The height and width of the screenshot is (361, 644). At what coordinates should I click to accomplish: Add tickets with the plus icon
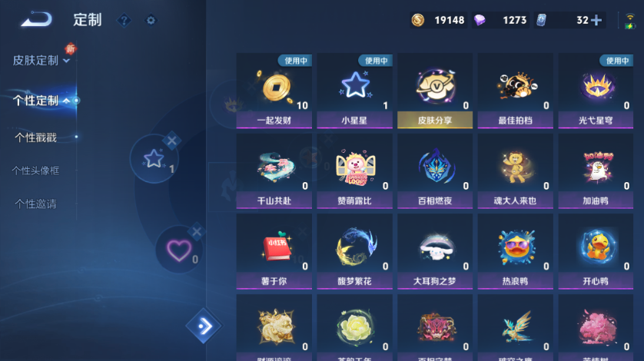pyautogui.click(x=596, y=20)
